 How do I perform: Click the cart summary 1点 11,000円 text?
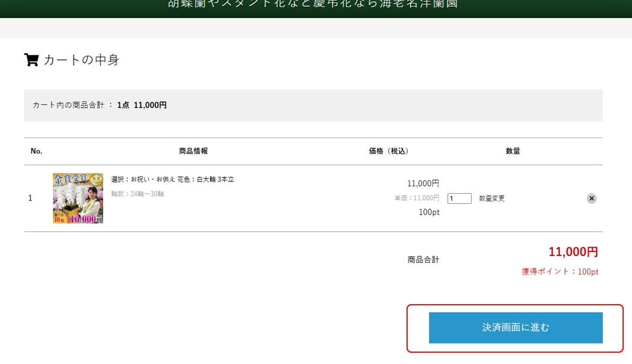point(142,105)
